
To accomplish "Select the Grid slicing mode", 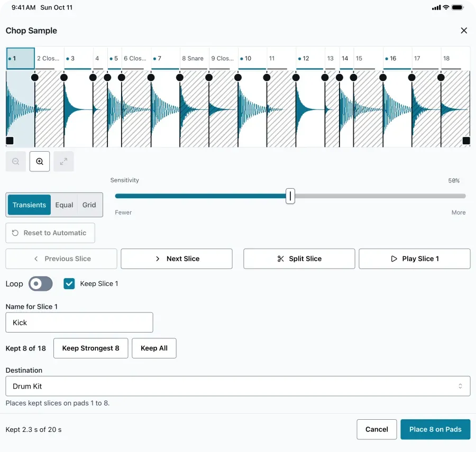I will (89, 205).
